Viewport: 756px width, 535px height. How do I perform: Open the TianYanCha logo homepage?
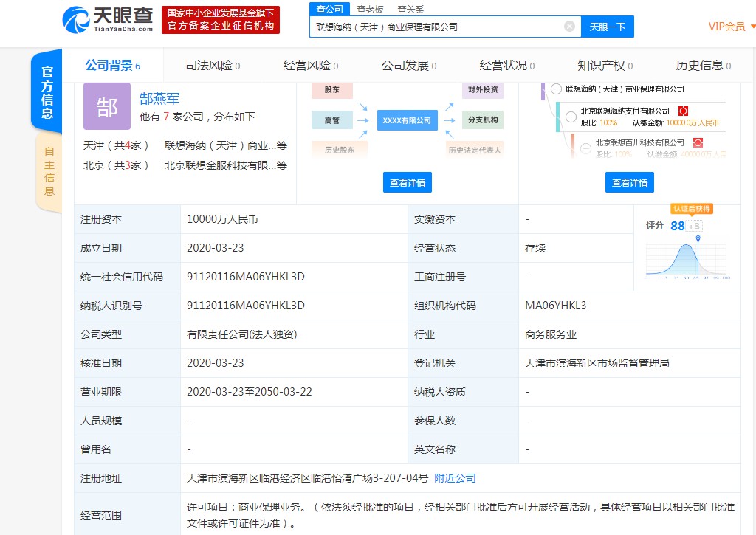[108, 19]
